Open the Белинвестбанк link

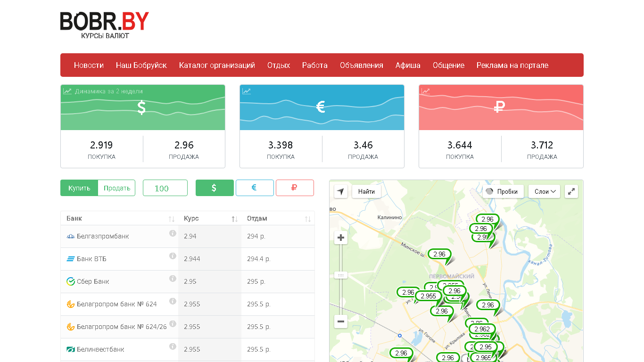pyautogui.click(x=100, y=349)
